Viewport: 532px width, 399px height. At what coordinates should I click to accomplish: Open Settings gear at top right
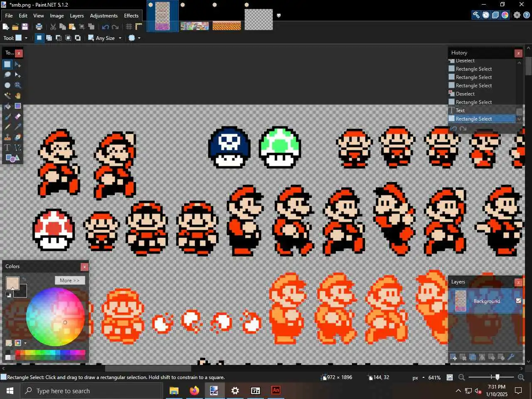point(517,15)
